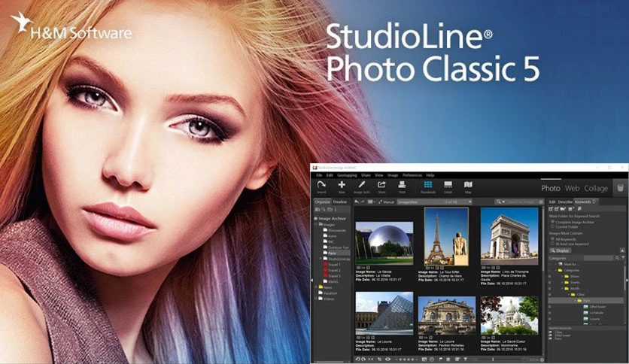
Task: Open the Images/Paris folder path dropdown
Action: tap(469, 202)
